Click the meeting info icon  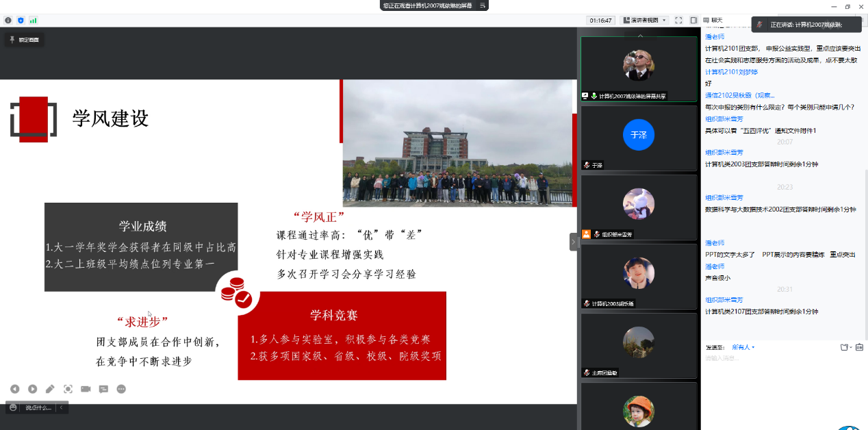[x=8, y=21]
